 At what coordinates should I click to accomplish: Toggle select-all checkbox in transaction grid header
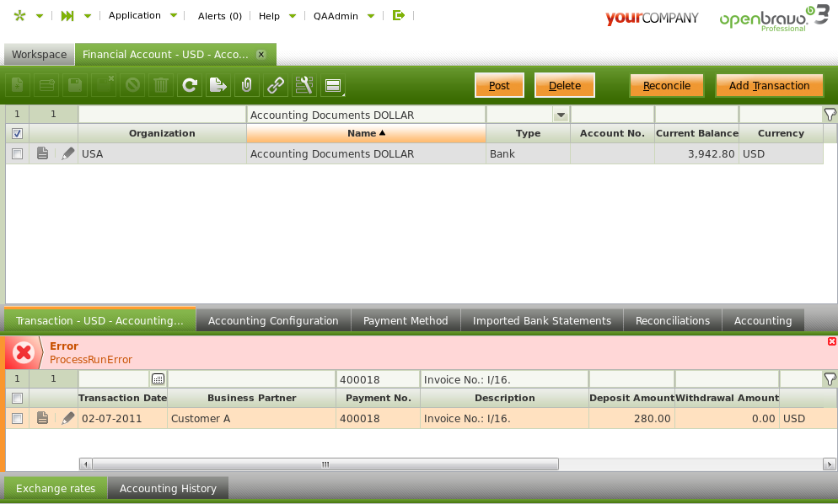click(x=17, y=398)
